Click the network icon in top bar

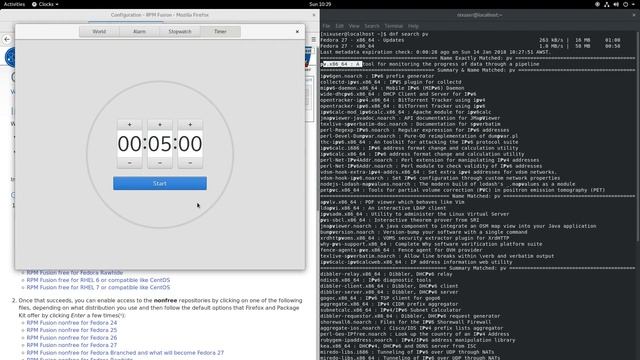[x=607, y=4]
